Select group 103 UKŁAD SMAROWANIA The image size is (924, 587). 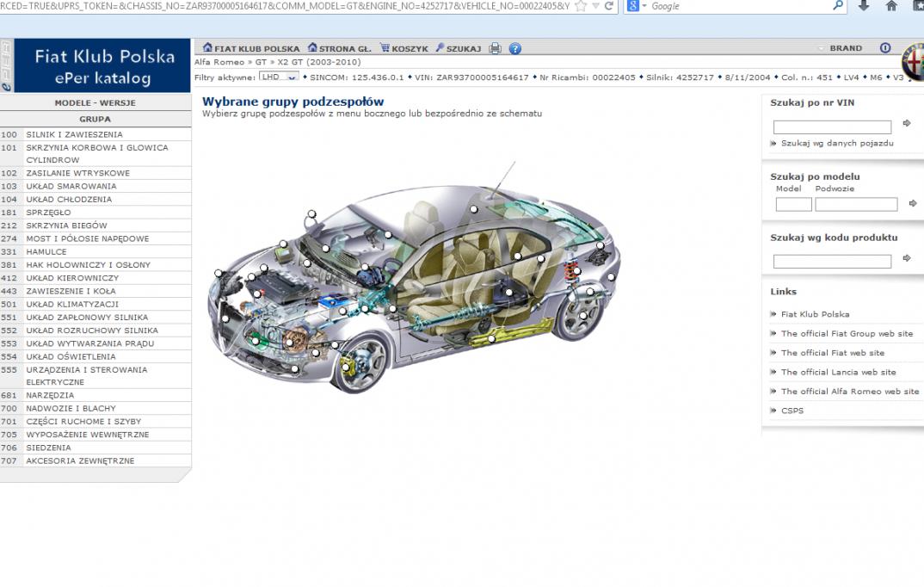(95, 186)
